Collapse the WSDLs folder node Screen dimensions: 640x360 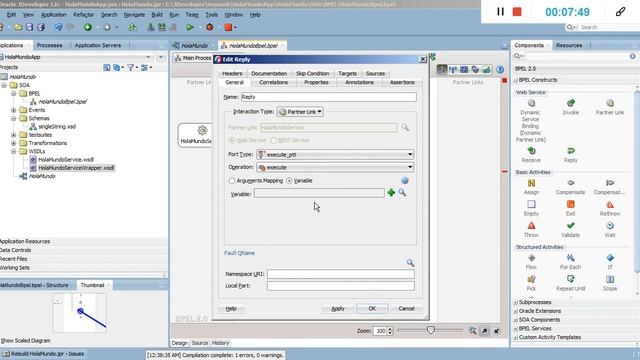point(14,151)
